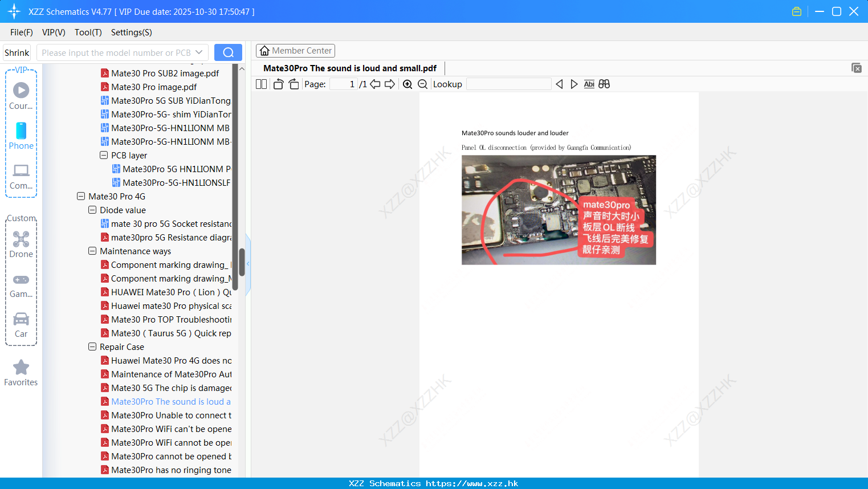This screenshot has height=489, width=868.
Task: Click the Lookup text field
Action: tap(508, 84)
